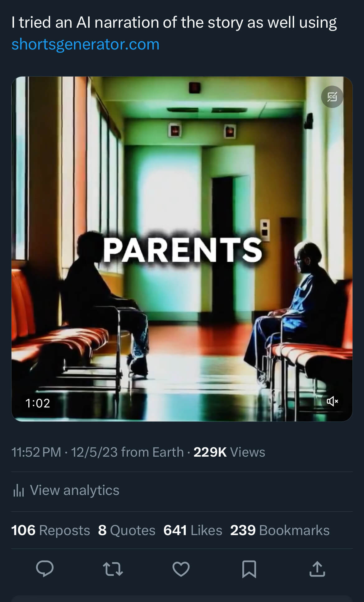Open the share upload icon
This screenshot has height=602, width=364.
coord(317,569)
